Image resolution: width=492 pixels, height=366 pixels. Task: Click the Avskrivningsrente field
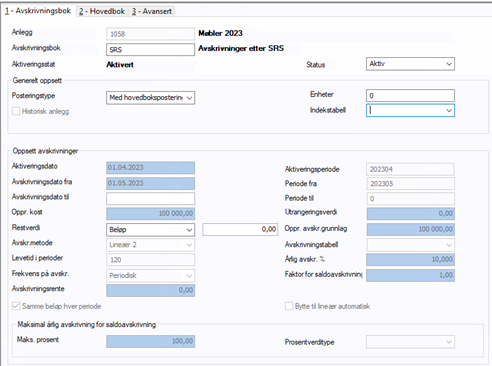pyautogui.click(x=150, y=290)
